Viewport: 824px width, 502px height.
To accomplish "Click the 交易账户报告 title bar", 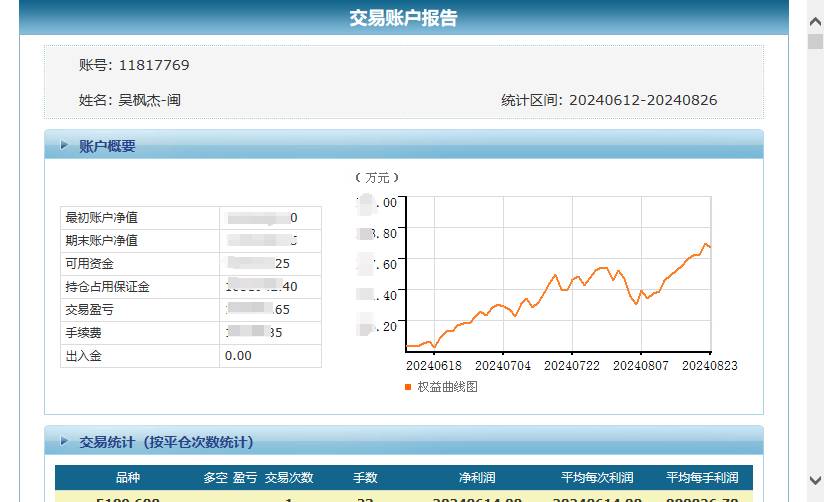I will pos(404,18).
